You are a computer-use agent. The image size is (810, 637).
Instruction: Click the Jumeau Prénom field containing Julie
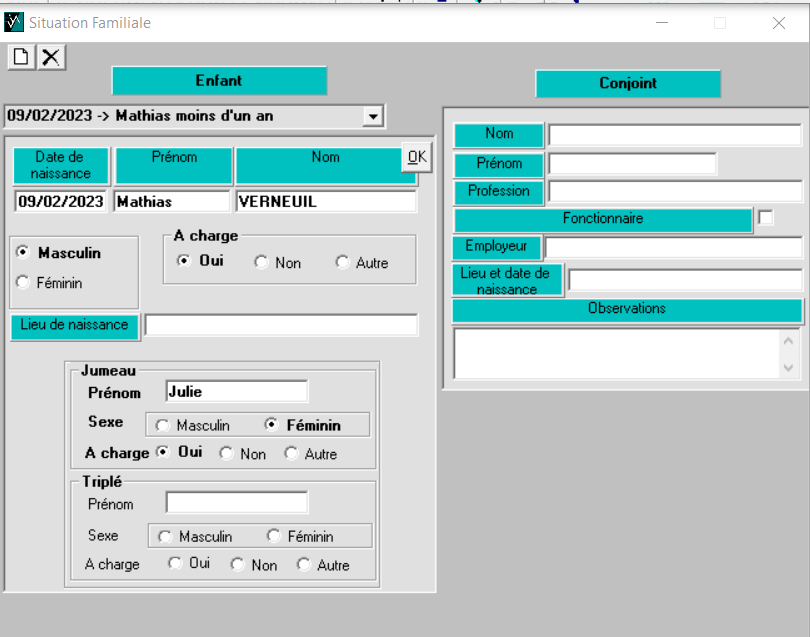tap(236, 391)
